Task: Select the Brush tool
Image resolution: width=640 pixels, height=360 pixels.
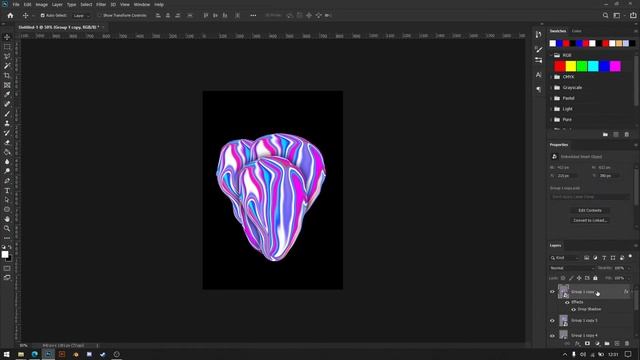Action: tap(7, 113)
